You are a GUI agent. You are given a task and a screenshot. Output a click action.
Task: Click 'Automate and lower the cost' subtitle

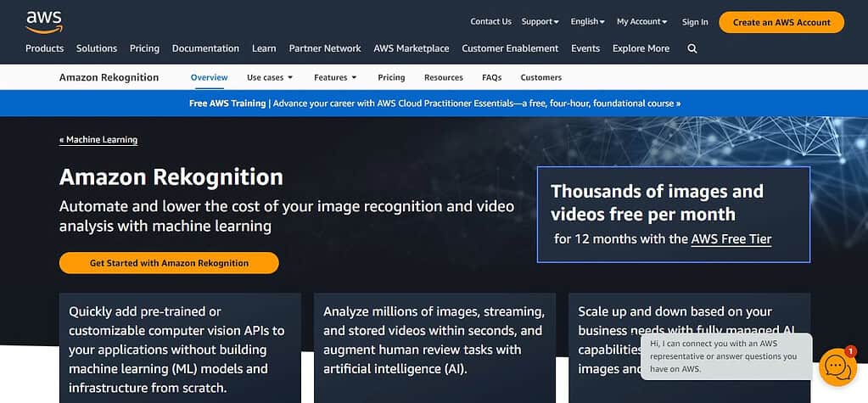(x=287, y=216)
